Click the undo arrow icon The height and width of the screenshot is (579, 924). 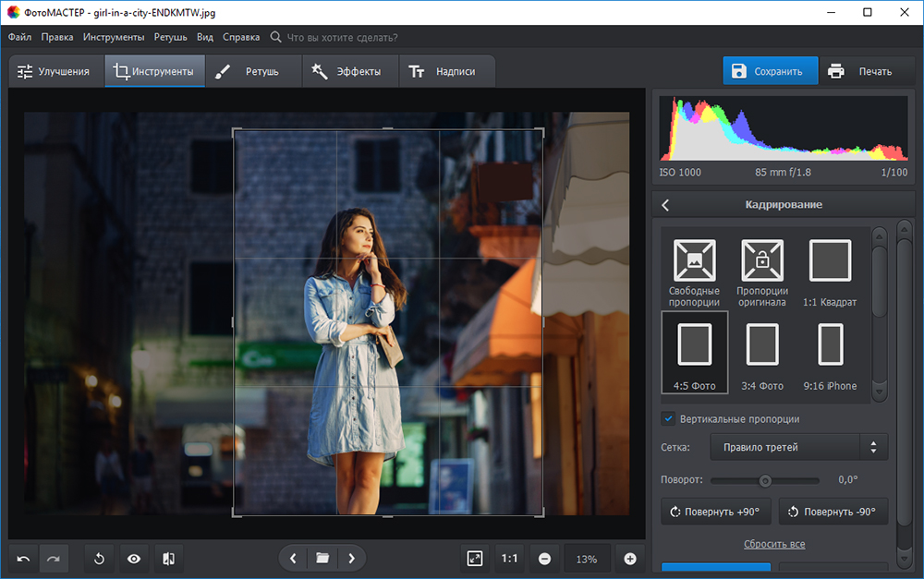tap(23, 559)
